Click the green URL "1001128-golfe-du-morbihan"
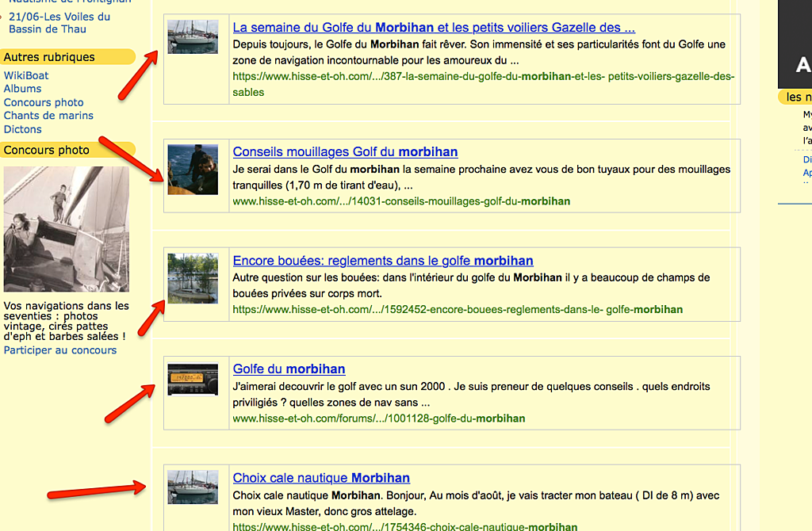Screen dimensions: 812x531 click(x=378, y=418)
